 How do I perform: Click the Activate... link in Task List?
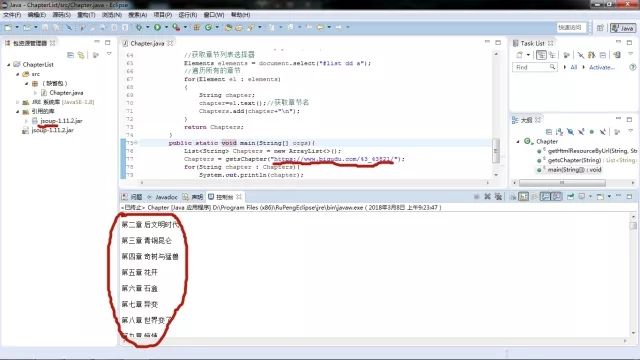[x=602, y=67]
